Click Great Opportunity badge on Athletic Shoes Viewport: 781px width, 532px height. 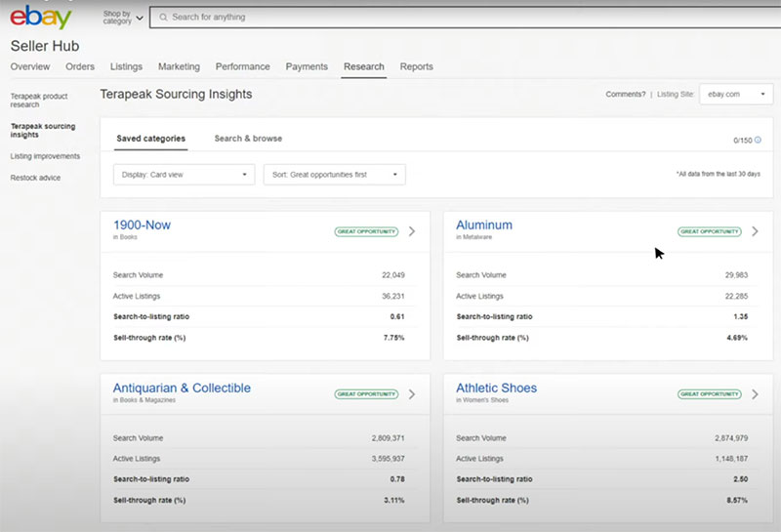pyautogui.click(x=710, y=394)
